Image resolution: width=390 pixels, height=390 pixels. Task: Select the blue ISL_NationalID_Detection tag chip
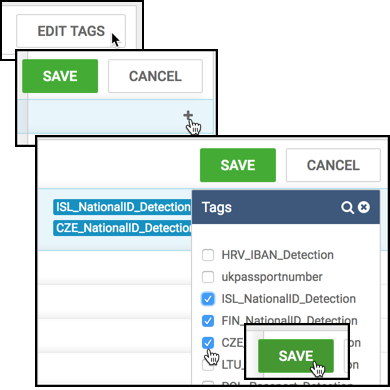(122, 207)
